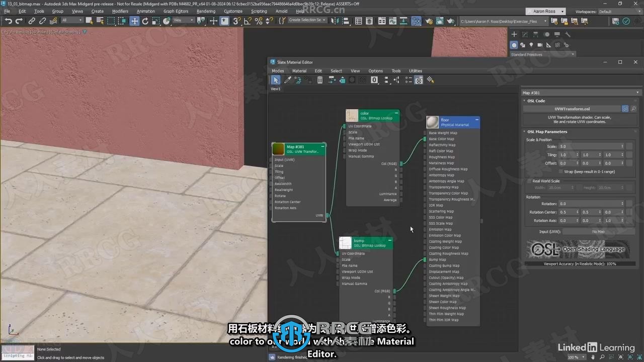Click Delete Selected trash icon in Slate editor
This screenshot has height=362, width=644.
(x=319, y=80)
